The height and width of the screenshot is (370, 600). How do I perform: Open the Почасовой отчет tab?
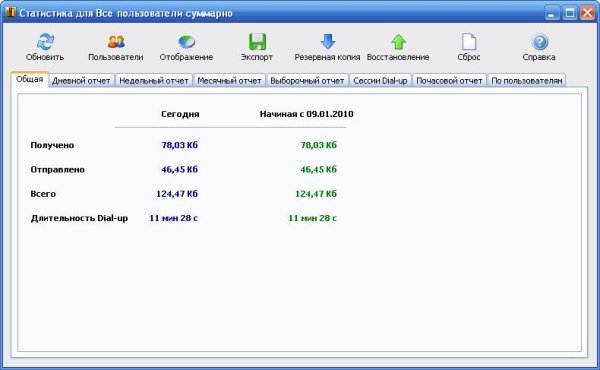click(449, 81)
